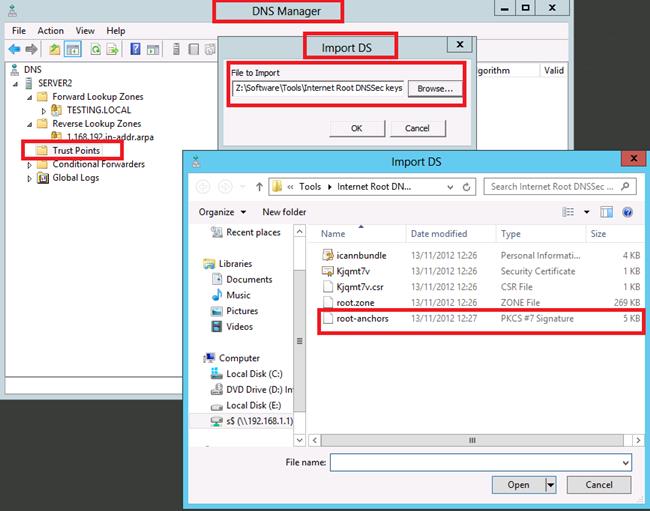The height and width of the screenshot is (511, 650).
Task: Click the blank page icon in DNS Manager toolbar
Action: [193, 49]
